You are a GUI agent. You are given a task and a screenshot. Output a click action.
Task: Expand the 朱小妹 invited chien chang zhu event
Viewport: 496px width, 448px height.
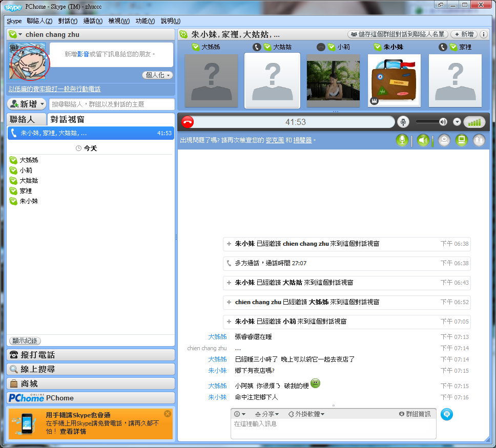(229, 244)
